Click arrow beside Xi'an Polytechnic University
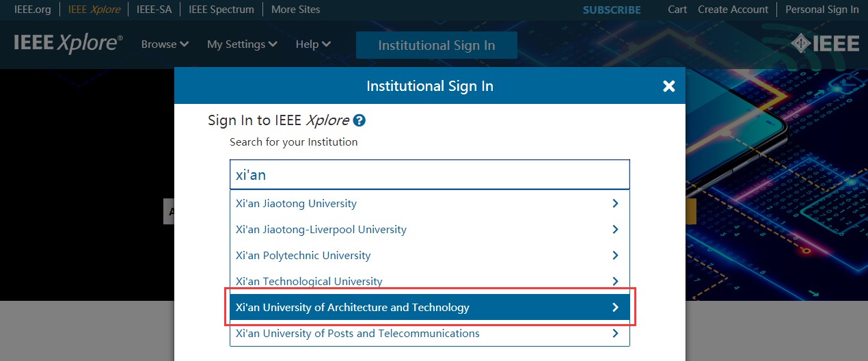 point(615,255)
